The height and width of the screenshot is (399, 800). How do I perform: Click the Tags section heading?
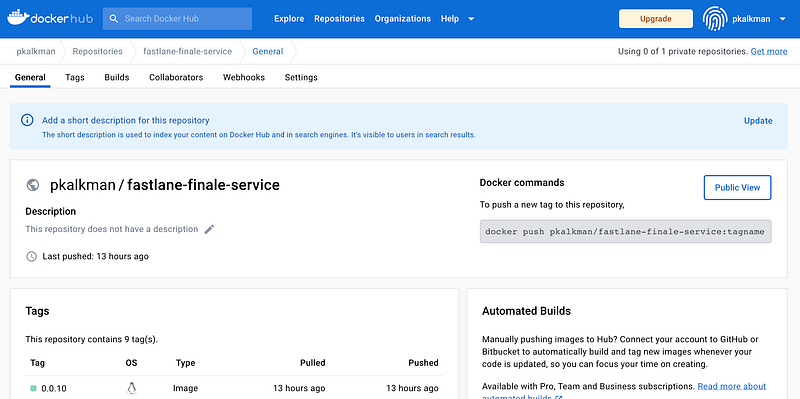pos(37,311)
